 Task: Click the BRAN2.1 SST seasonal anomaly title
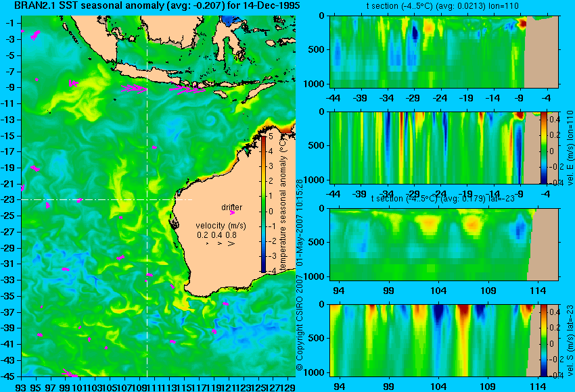click(x=157, y=5)
